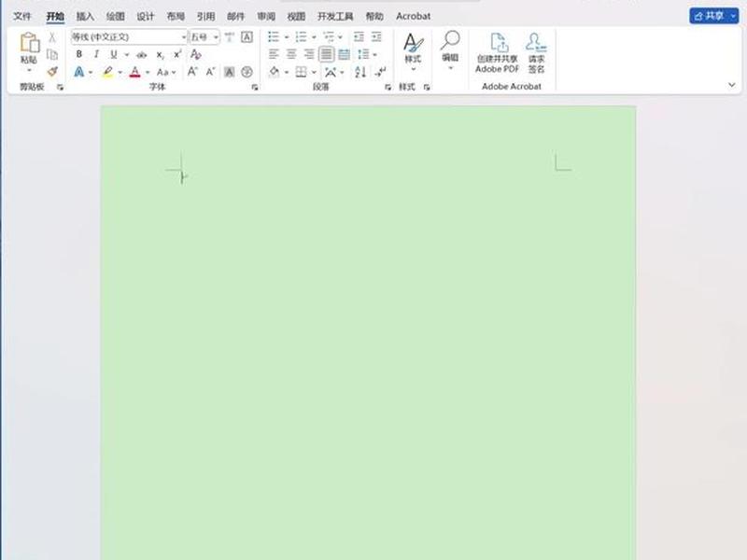Expand multilevel list options
This screenshot has width=747, height=560.
coord(340,37)
